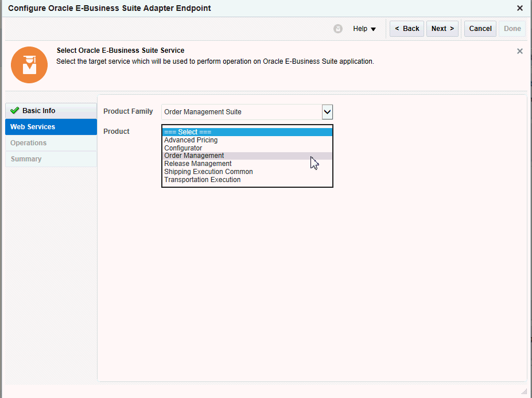Proceed with the Next button
Image resolution: width=532 pixels, height=398 pixels.
click(x=442, y=29)
